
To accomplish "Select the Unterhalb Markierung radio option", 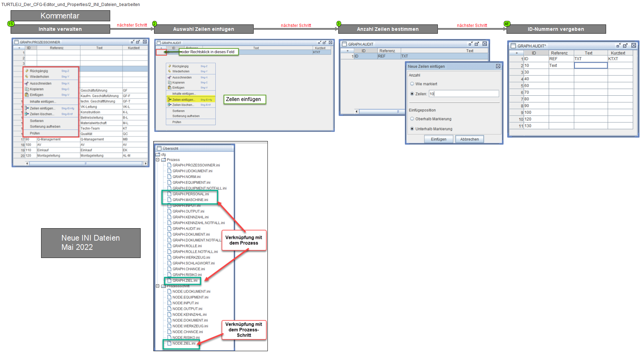I will (412, 129).
